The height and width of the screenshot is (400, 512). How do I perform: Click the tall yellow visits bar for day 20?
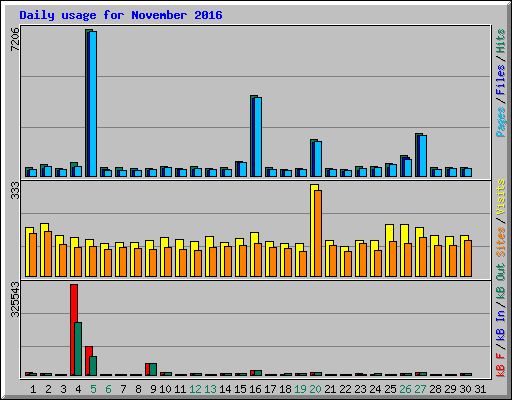(x=313, y=230)
